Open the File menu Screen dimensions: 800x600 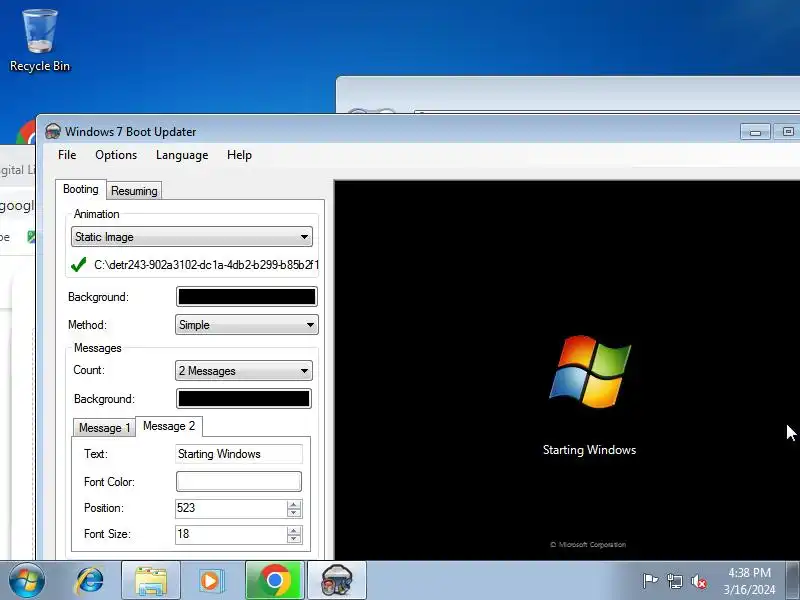tap(67, 155)
